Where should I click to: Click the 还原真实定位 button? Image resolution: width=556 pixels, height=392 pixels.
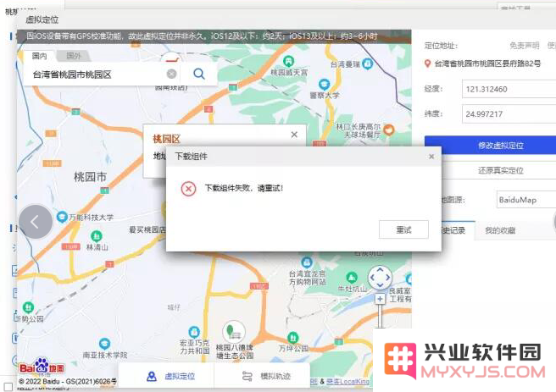(x=500, y=170)
